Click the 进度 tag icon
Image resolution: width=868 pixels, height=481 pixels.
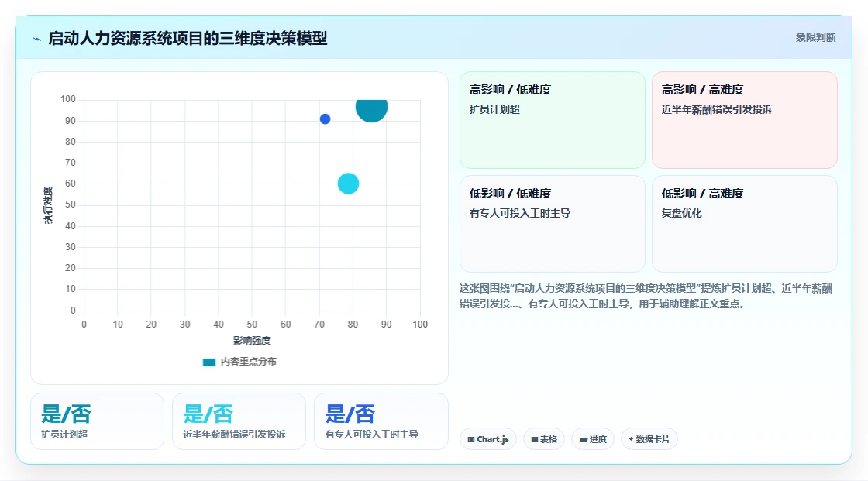click(x=584, y=439)
